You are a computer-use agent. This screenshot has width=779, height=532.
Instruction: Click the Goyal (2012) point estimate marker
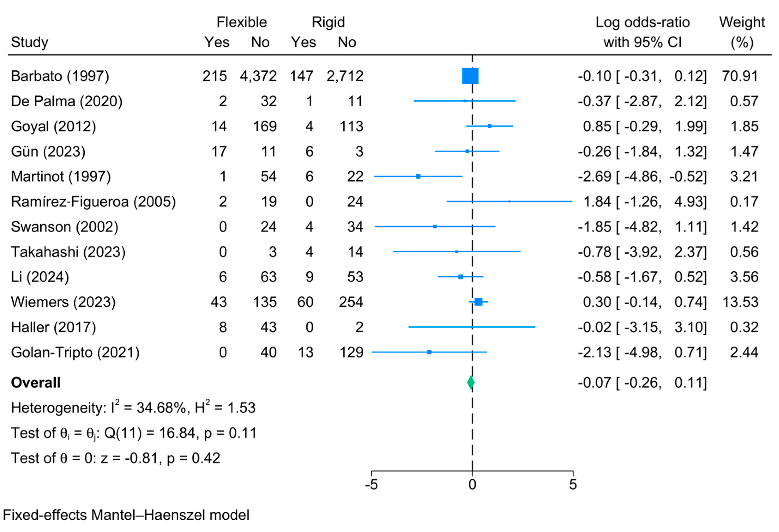pos(489,126)
